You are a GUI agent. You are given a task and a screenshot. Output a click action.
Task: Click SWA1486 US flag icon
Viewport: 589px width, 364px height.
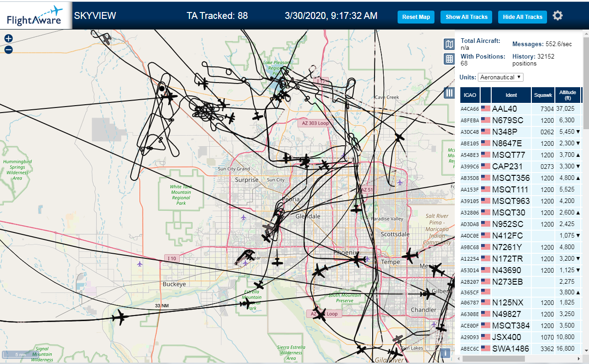485,349
